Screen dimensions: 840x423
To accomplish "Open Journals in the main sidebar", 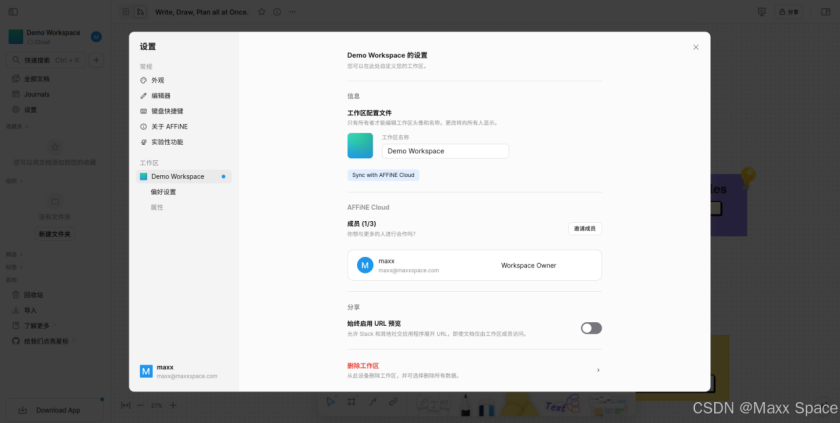I will (x=55, y=94).
